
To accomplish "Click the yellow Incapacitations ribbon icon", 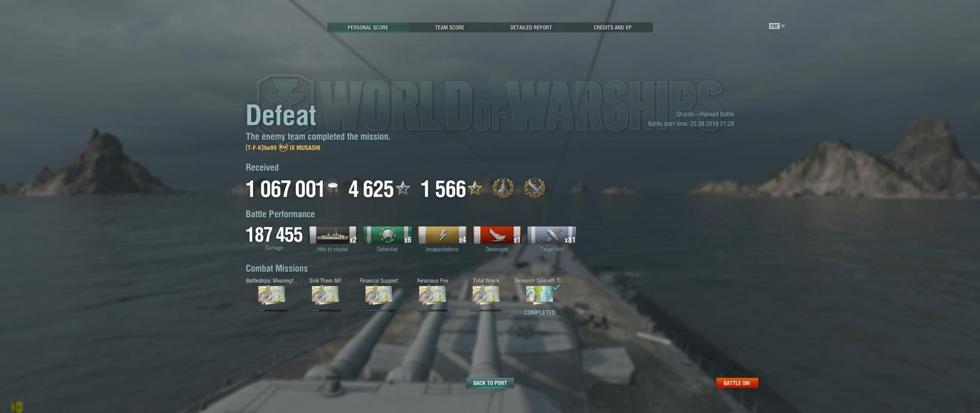I will 442,235.
